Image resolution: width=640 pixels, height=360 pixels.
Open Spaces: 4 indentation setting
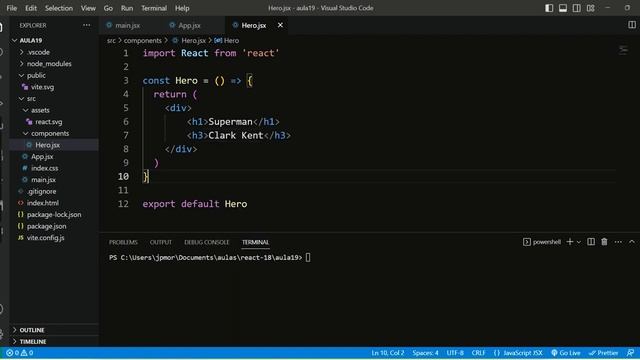click(425, 353)
